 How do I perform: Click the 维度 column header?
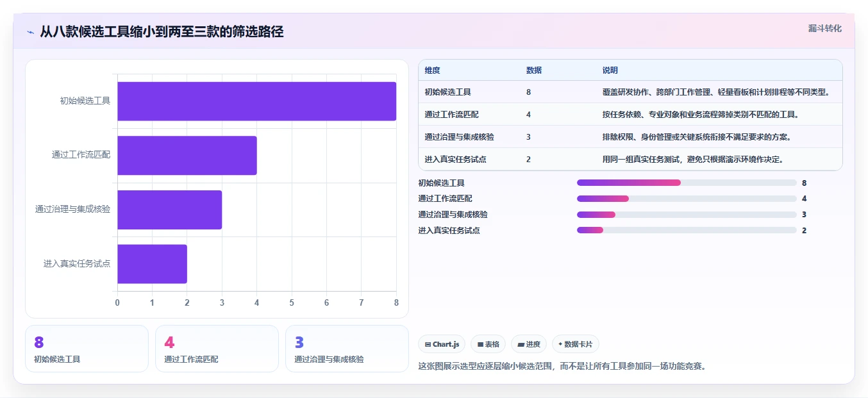(x=432, y=70)
